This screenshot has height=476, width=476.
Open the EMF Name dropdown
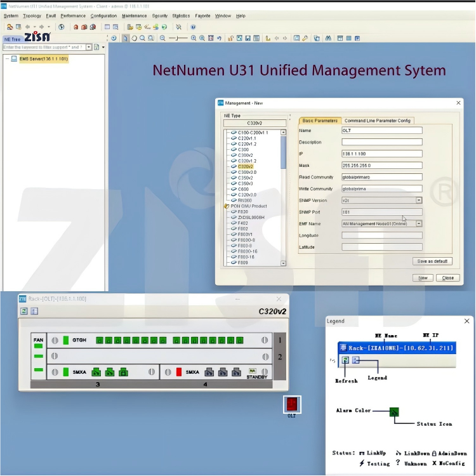(x=419, y=223)
